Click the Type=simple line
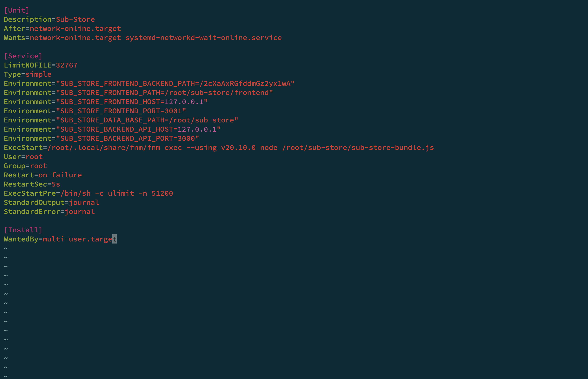 click(27, 74)
